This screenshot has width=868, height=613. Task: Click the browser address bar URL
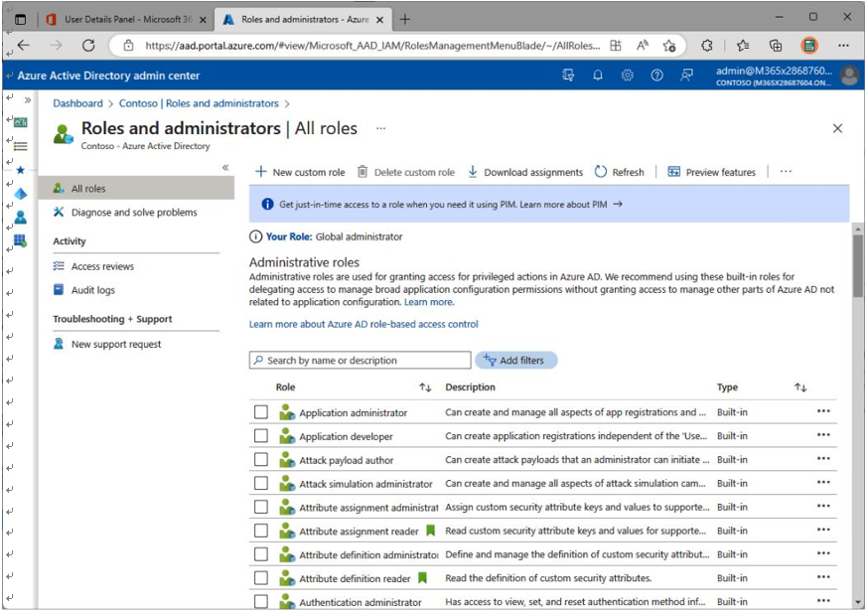(x=372, y=46)
